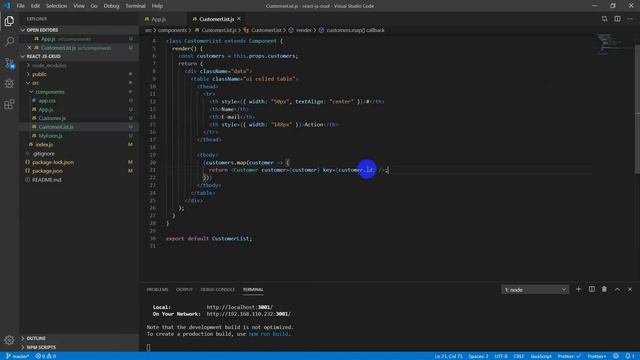Image resolution: width=640 pixels, height=360 pixels.
Task: Open the View menu
Action: coord(79,6)
